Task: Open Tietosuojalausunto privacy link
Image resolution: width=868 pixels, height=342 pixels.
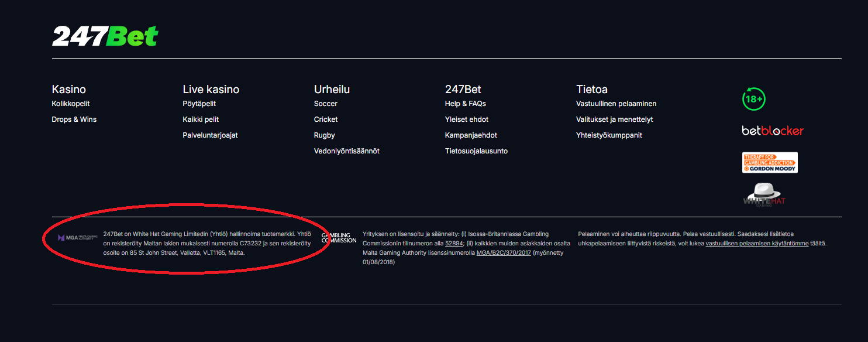Action: tap(476, 151)
